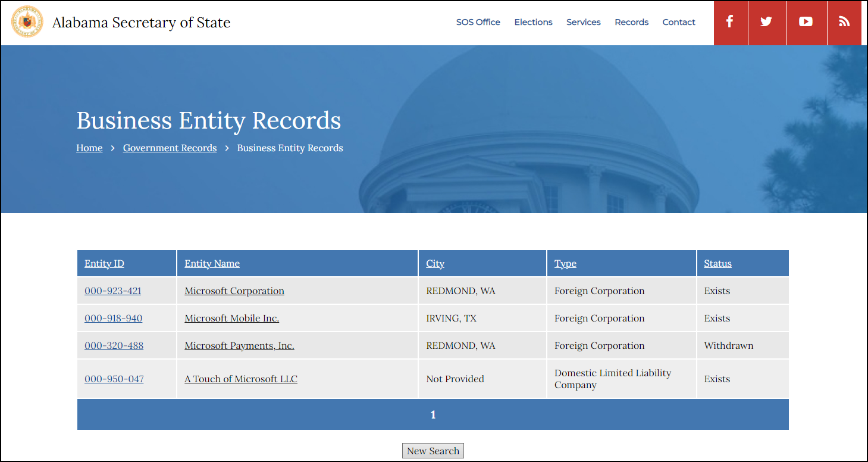This screenshot has height=462, width=868.
Task: Go to the Contact page
Action: [x=678, y=22]
